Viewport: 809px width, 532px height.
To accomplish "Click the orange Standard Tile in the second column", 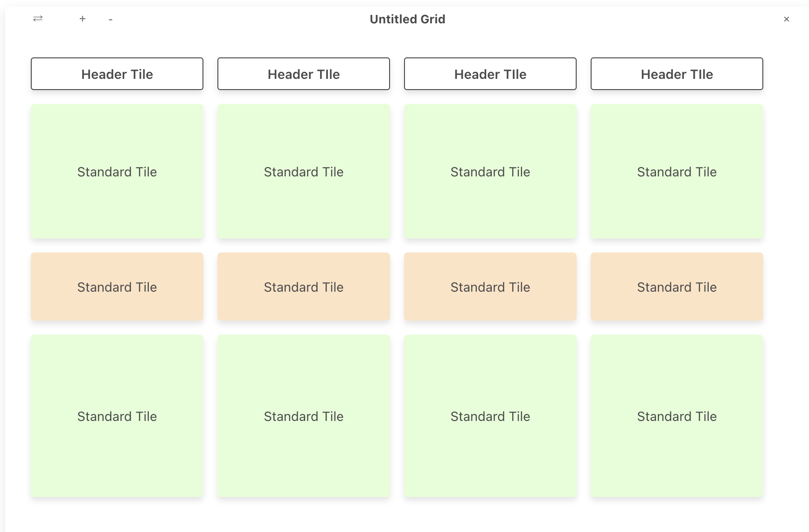I will [303, 287].
